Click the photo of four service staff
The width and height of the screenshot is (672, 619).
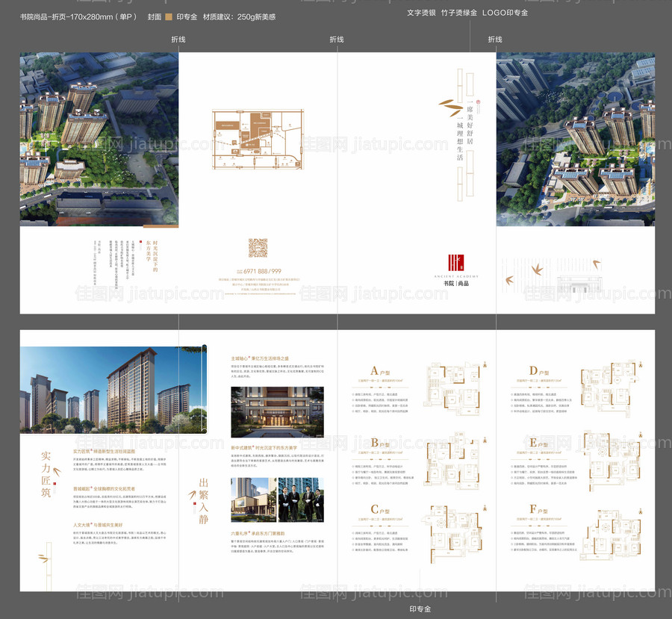tap(302, 500)
